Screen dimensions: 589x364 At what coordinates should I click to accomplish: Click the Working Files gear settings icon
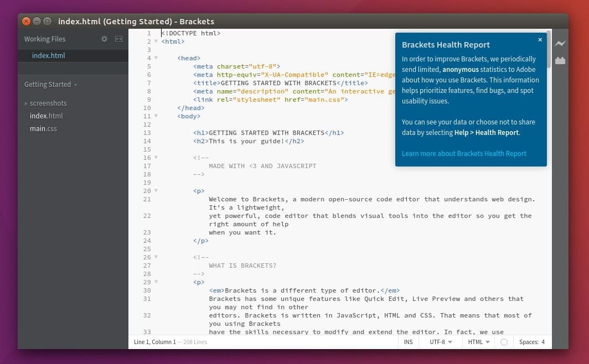pos(104,39)
